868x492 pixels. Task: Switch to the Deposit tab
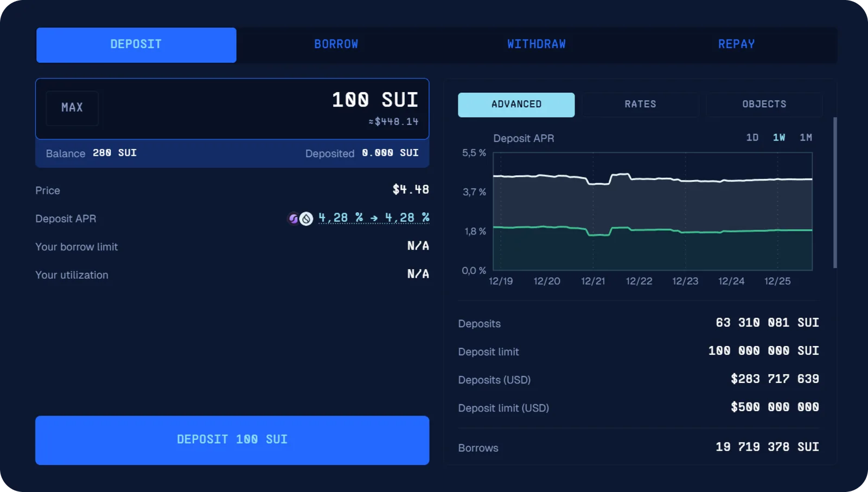tap(136, 45)
